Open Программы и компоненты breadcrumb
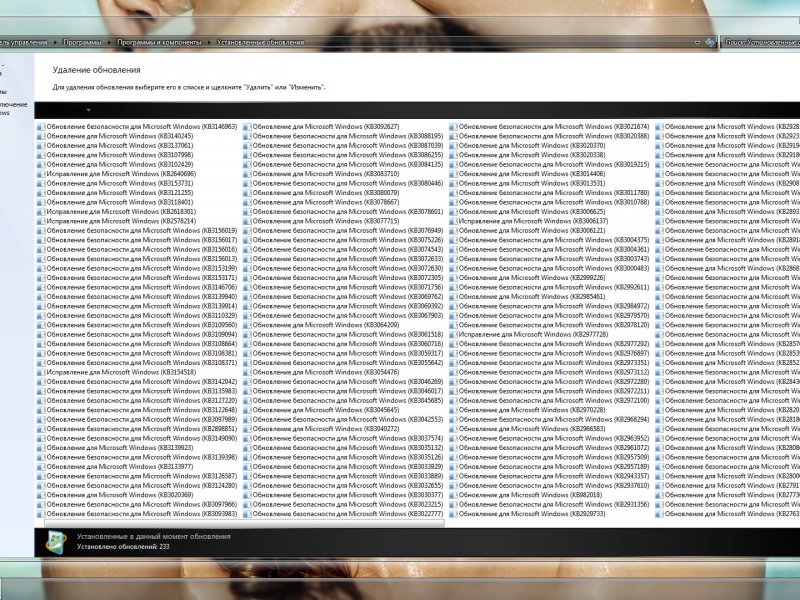Screen dimensions: 800x600 click(x=159, y=42)
